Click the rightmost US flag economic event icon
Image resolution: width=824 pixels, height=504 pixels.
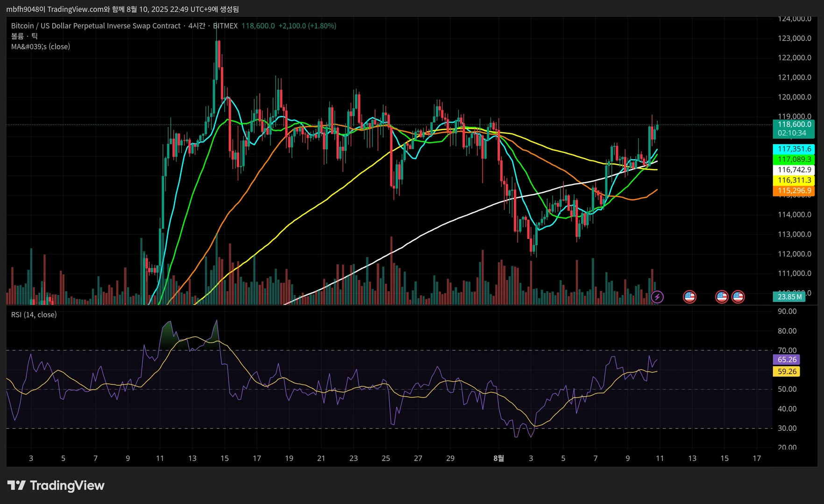738,297
